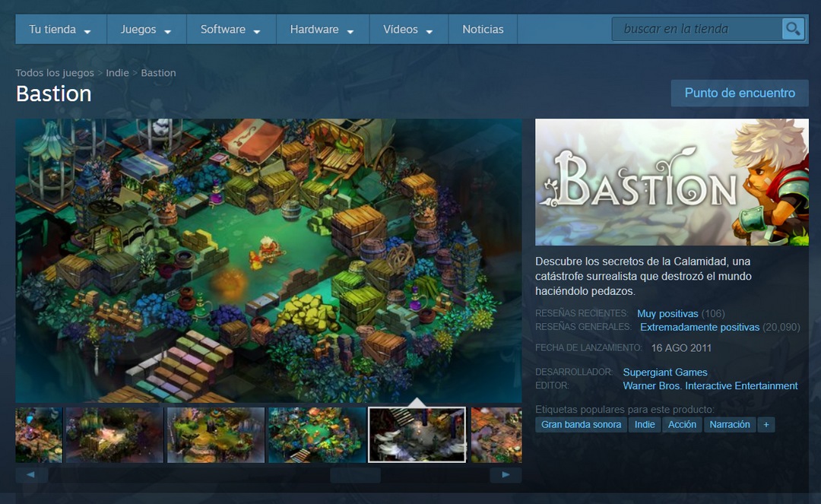This screenshot has height=504, width=821.
Task: Select the highlighted snowy-scene thumbnail
Action: pos(417,435)
